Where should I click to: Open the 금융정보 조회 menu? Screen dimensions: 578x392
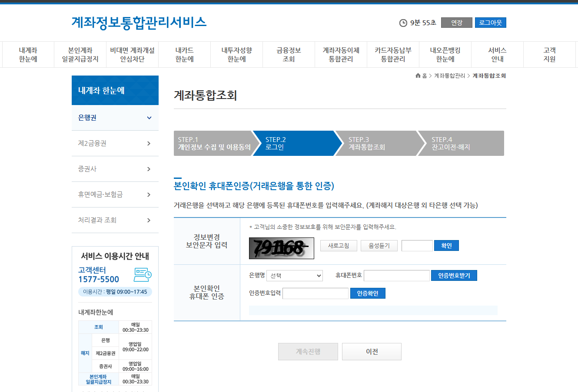(x=288, y=54)
